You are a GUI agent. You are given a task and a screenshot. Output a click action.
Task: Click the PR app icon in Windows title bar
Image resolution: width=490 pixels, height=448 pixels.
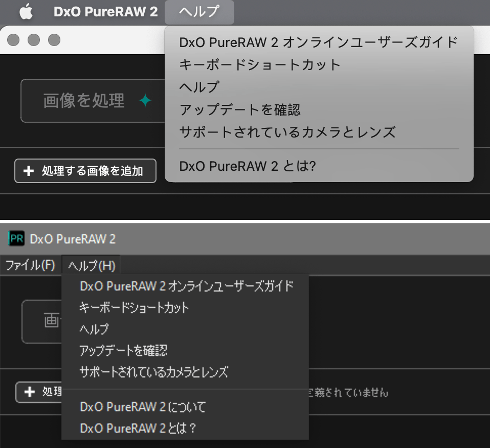pyautogui.click(x=16, y=239)
